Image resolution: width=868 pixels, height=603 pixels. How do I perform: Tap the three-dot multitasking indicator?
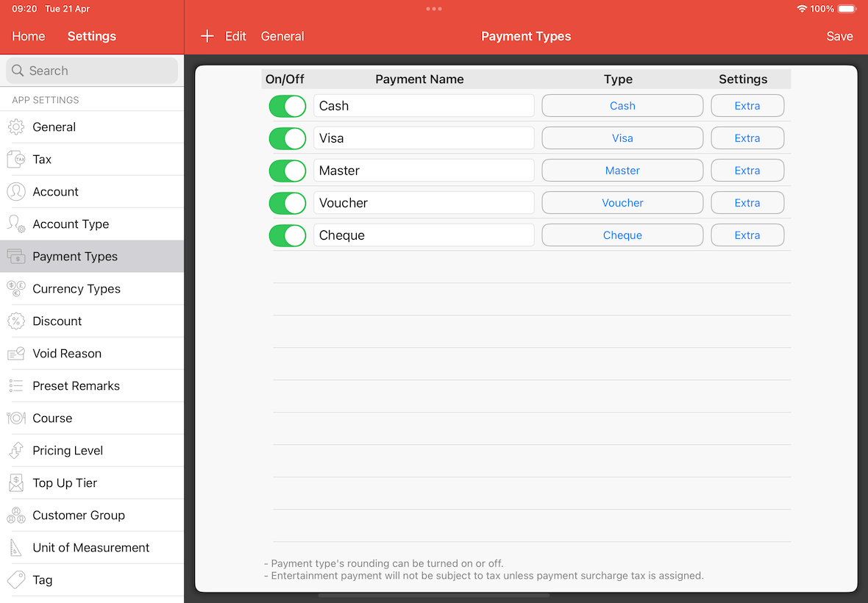coord(434,9)
